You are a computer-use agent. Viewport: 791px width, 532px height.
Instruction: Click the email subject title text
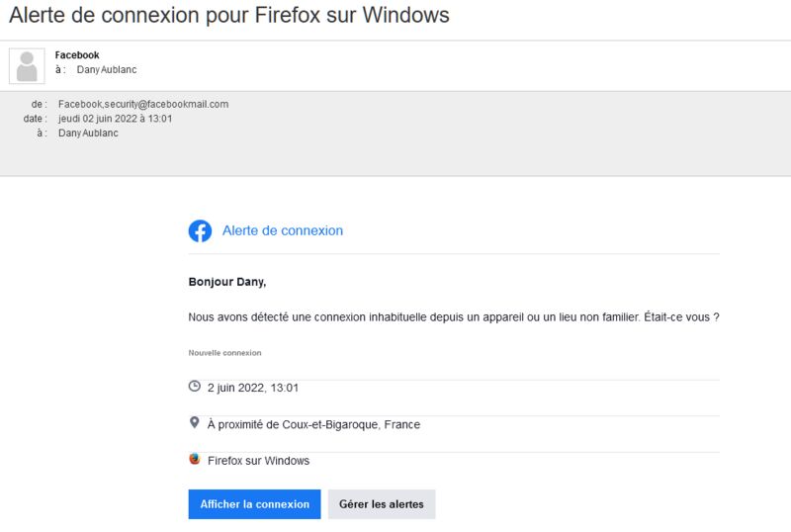(229, 15)
